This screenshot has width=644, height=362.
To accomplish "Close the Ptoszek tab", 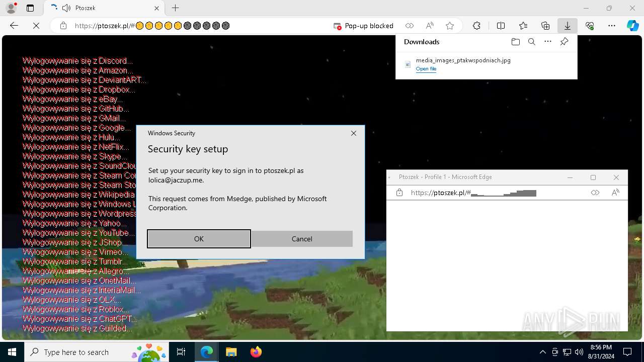I will pyautogui.click(x=156, y=8).
